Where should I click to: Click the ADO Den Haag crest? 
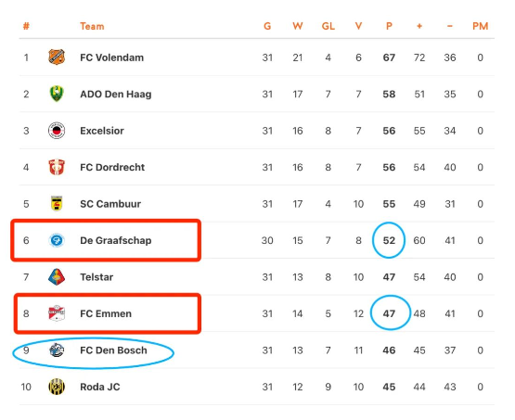pyautogui.click(x=57, y=94)
